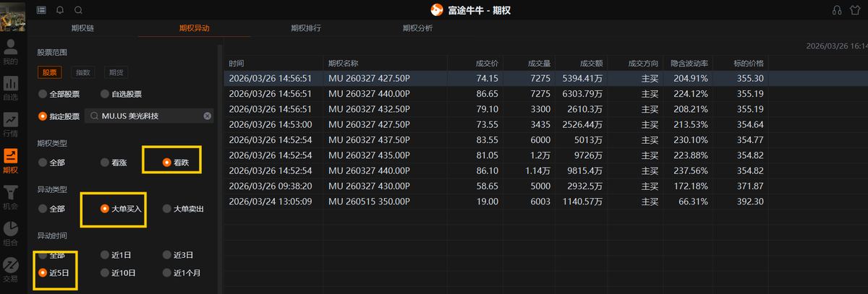Open the 交易 trade sidebar icon
This screenshot has width=868, height=294.
click(x=11, y=270)
